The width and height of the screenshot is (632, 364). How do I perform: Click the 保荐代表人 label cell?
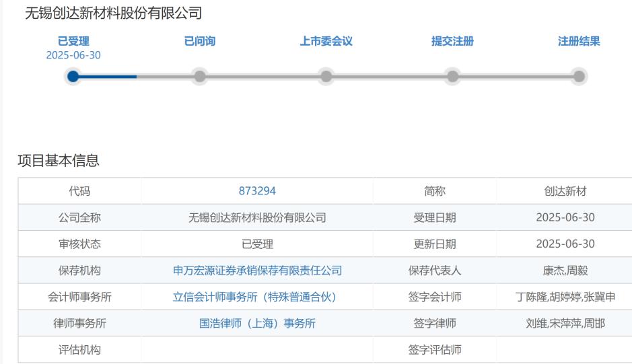click(435, 270)
